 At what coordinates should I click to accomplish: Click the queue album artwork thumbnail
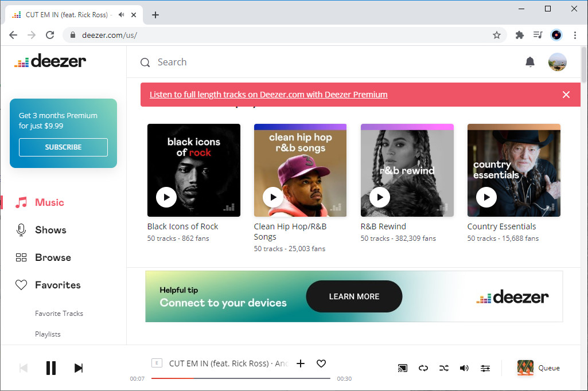(525, 367)
